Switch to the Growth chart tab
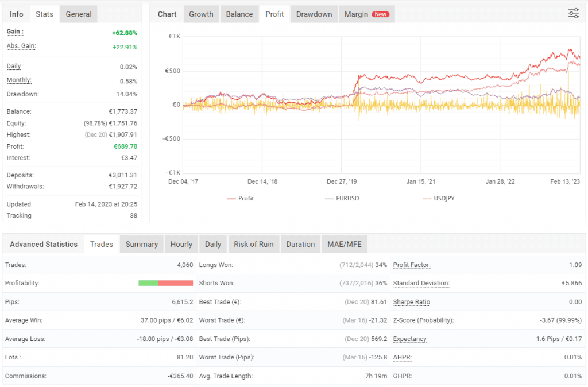Screen dimensions: 588x387 [x=201, y=14]
